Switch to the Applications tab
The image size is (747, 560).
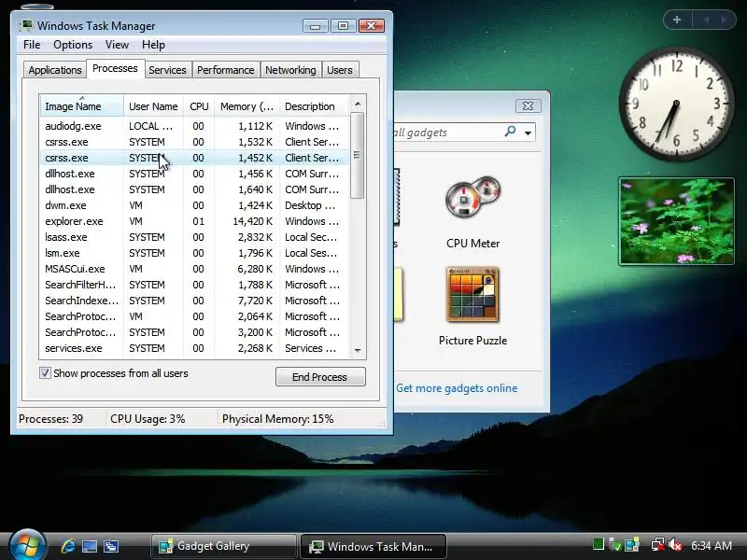[55, 70]
